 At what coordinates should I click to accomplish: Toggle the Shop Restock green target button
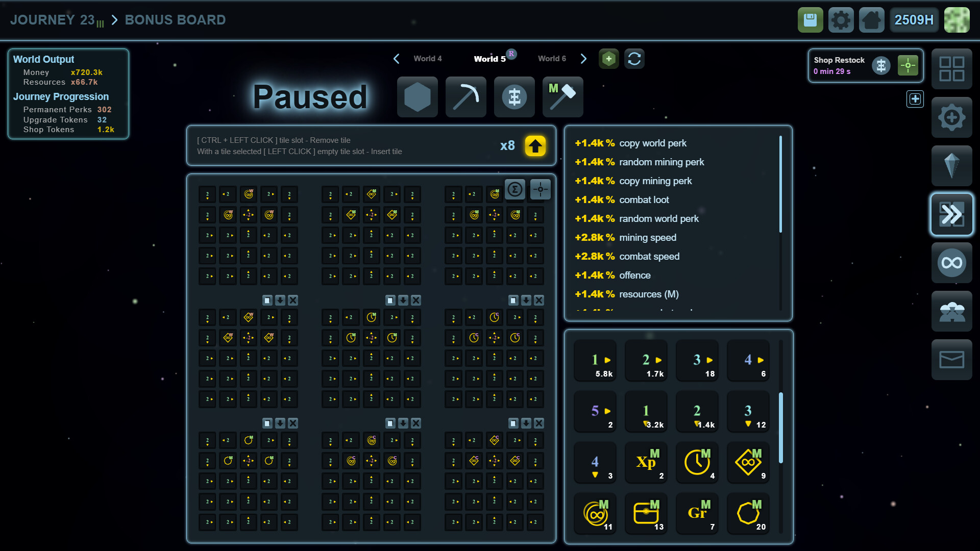point(908,65)
